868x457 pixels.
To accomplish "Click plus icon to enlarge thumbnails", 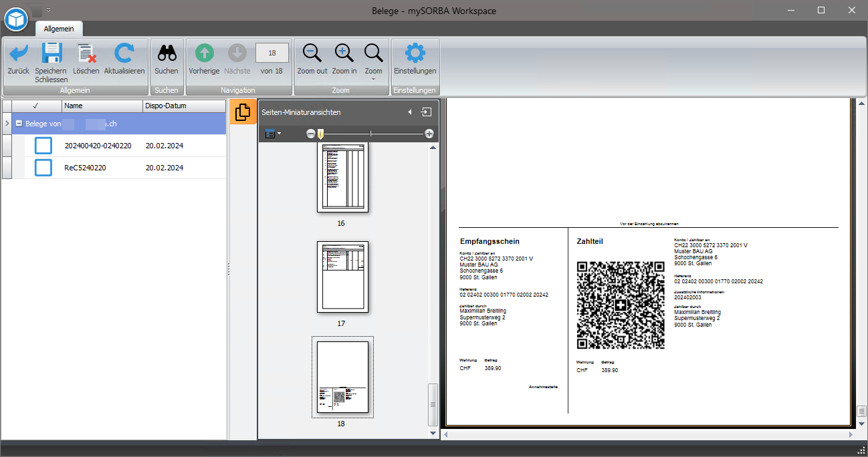I will (x=429, y=134).
